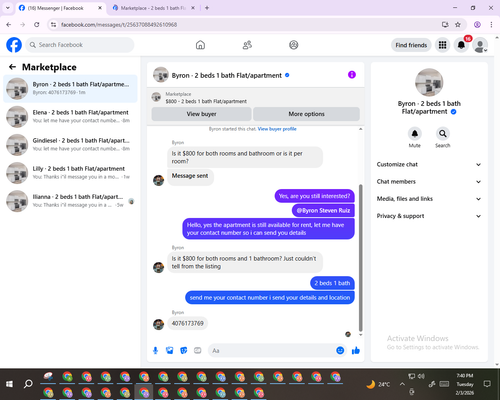Click the message input field
The height and width of the screenshot is (400, 500).
(273, 351)
